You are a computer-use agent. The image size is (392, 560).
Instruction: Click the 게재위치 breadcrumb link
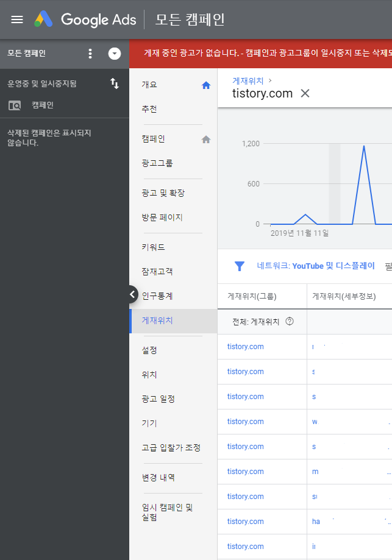[x=248, y=81]
